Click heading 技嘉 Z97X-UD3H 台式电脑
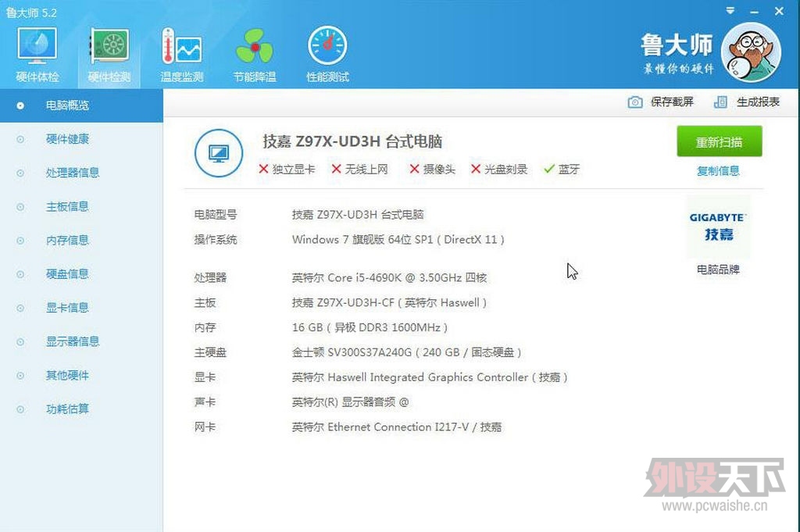This screenshot has height=532, width=800. pyautogui.click(x=352, y=141)
